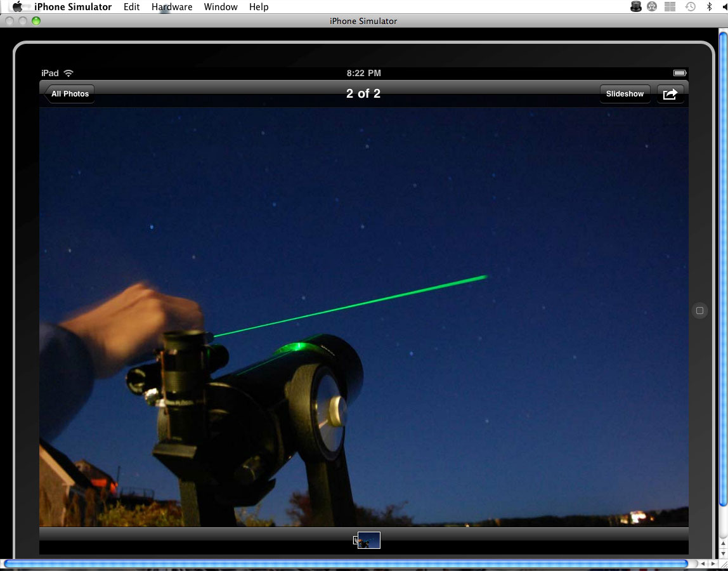Click the 8:22 PM clock text
The height and width of the screenshot is (571, 728).
click(x=363, y=73)
